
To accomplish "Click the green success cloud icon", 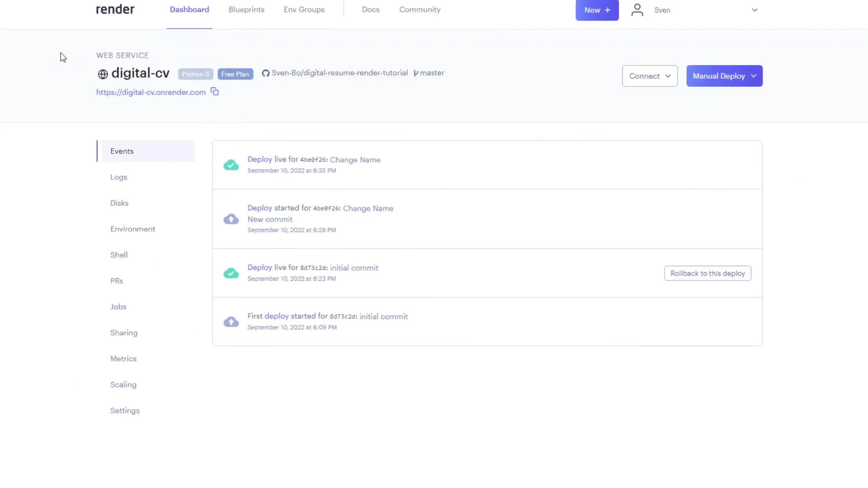I will 231,165.
